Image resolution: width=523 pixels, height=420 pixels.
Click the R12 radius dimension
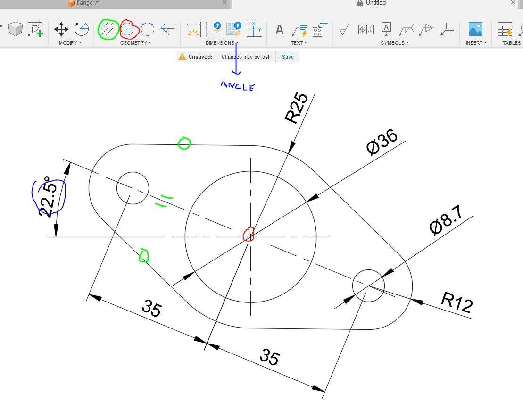[457, 302]
